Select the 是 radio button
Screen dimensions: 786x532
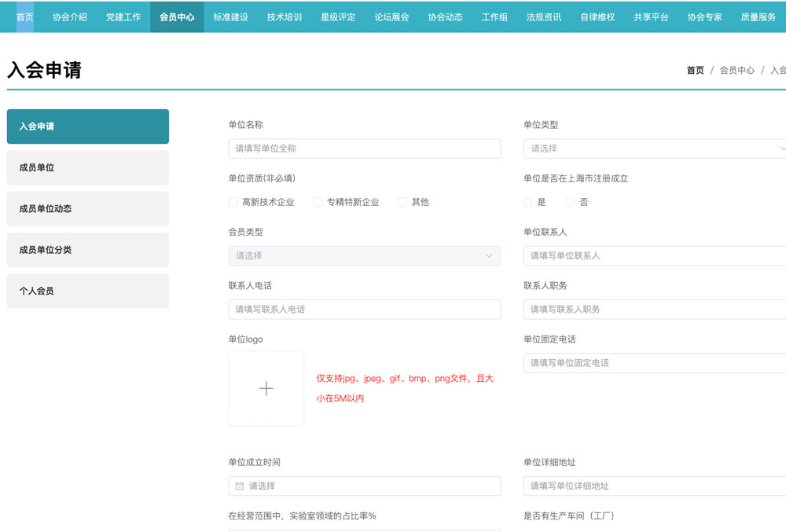[528, 202]
